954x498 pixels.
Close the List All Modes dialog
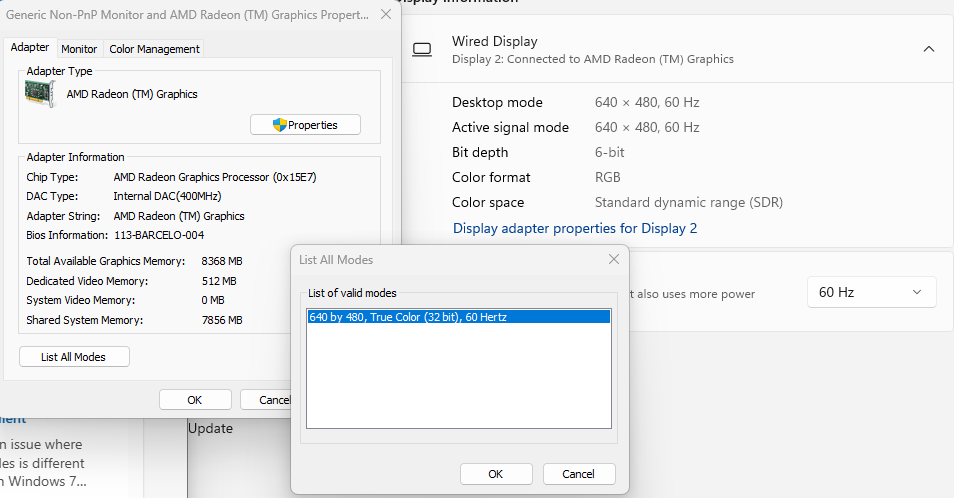coord(614,260)
